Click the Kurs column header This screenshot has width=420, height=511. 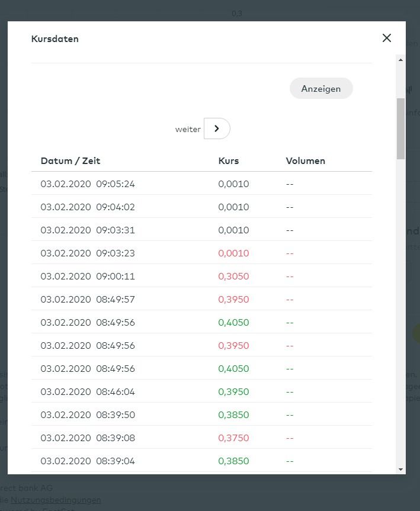(229, 161)
